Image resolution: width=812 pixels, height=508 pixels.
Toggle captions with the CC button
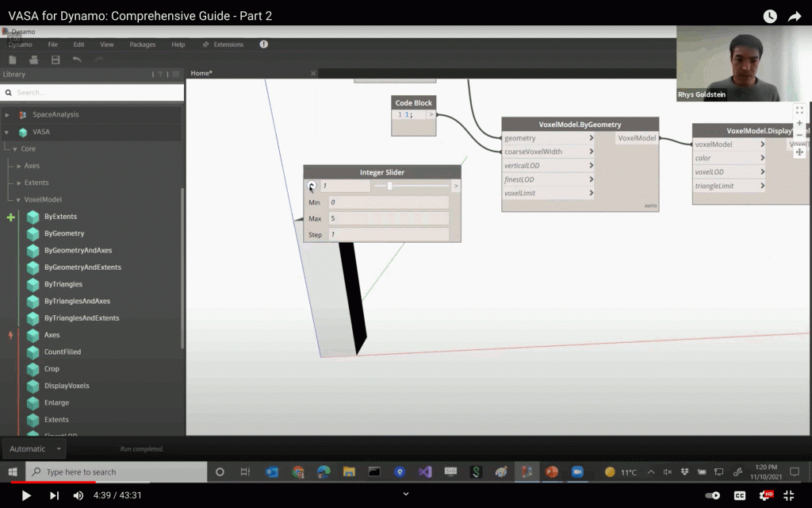[x=741, y=495]
